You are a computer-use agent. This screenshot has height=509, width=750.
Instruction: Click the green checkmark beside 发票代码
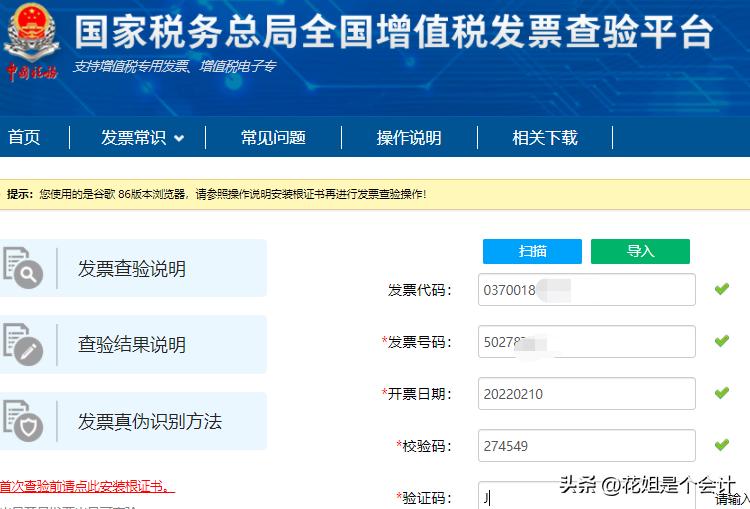coord(722,289)
